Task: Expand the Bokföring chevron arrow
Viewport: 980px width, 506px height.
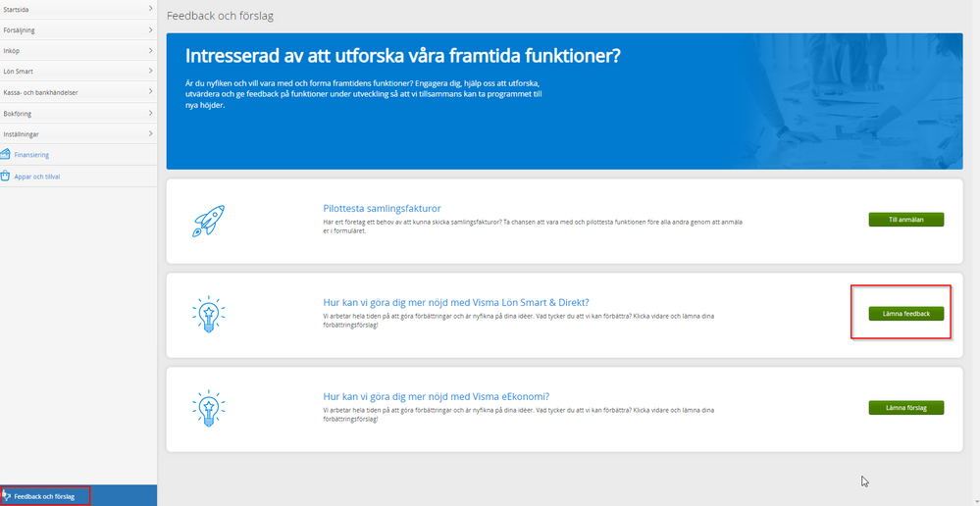Action: point(150,112)
